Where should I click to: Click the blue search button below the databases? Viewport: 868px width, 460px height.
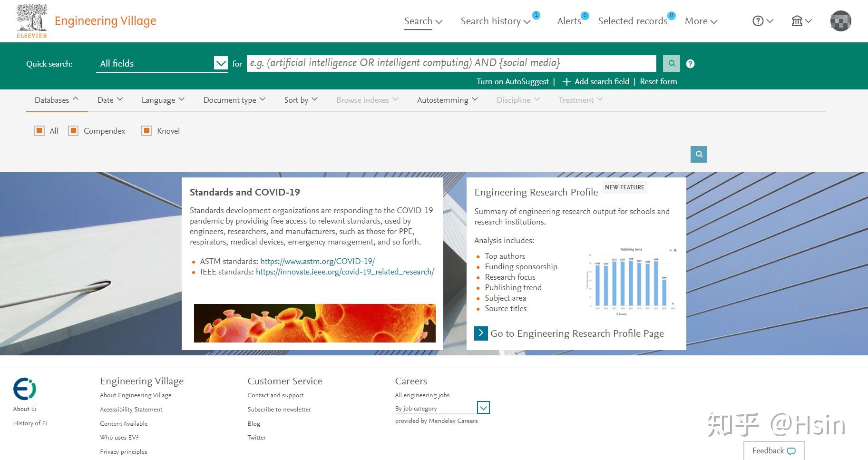699,154
